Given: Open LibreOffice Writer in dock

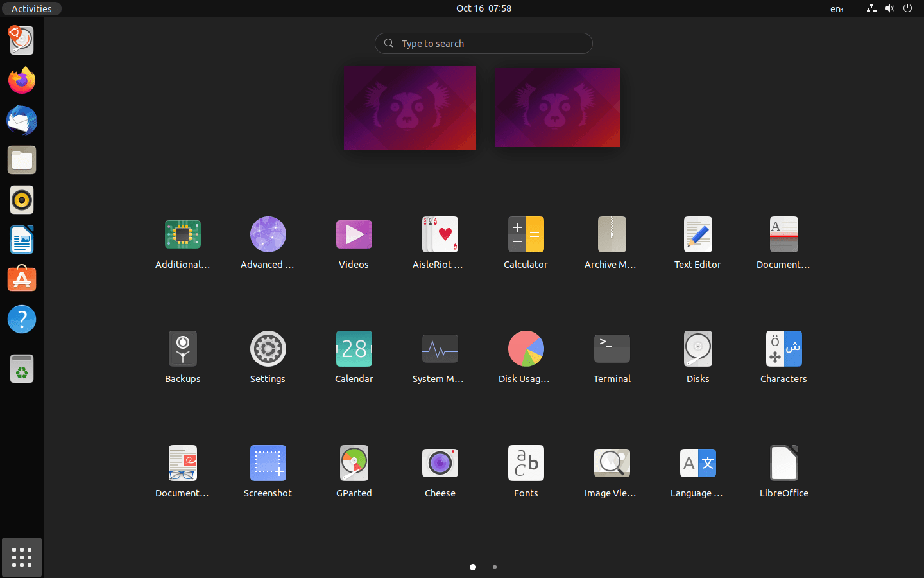Looking at the screenshot, I should coord(22,240).
